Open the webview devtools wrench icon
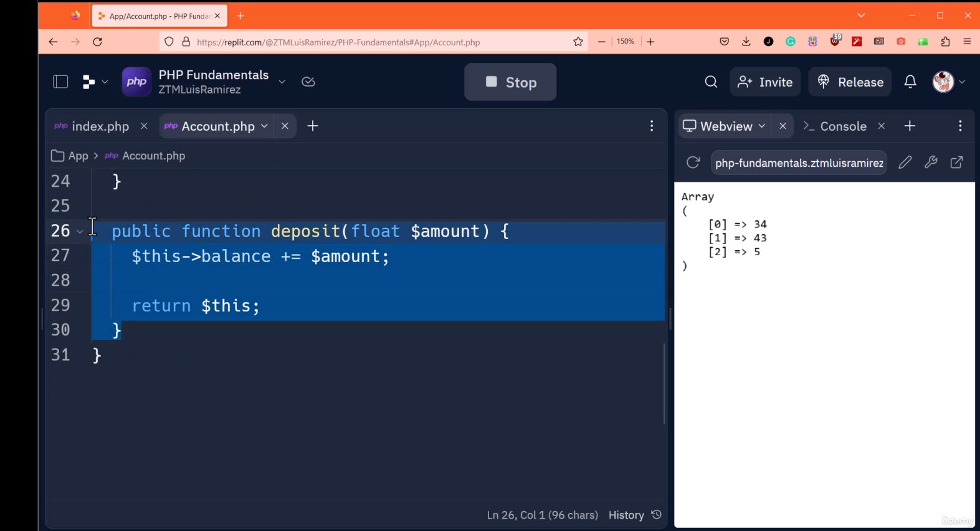This screenshot has height=531, width=980. pos(931,162)
